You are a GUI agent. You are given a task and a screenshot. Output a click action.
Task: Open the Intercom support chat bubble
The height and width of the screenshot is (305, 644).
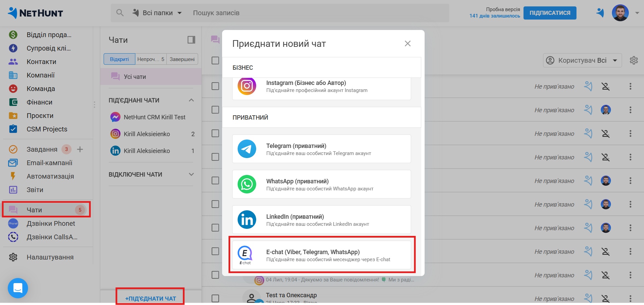pos(18,288)
